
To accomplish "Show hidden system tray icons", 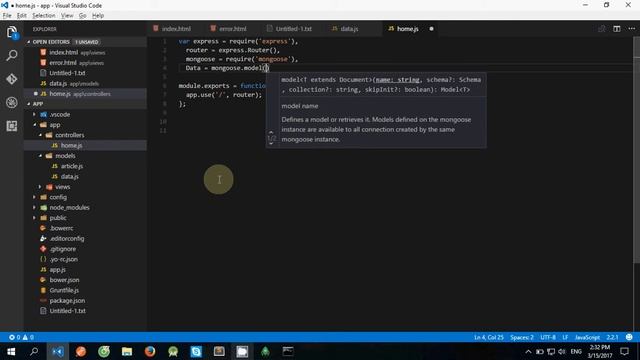I will [528, 351].
